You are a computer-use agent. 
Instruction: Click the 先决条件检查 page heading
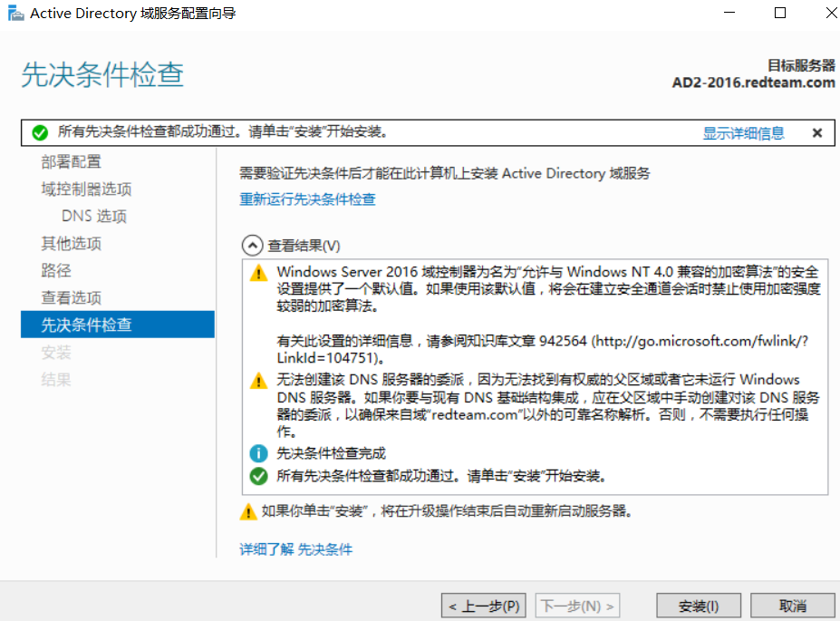click(x=102, y=74)
